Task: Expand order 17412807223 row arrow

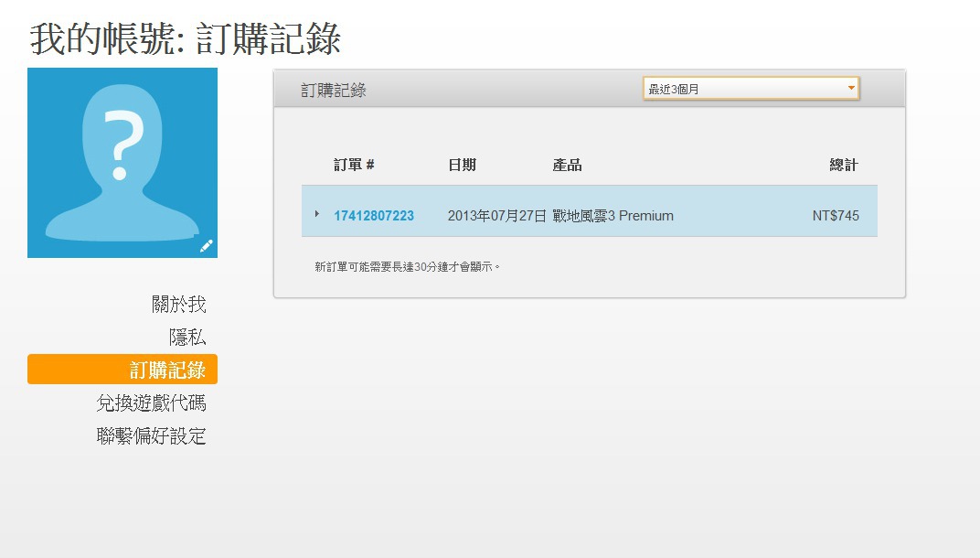Action: coord(317,214)
